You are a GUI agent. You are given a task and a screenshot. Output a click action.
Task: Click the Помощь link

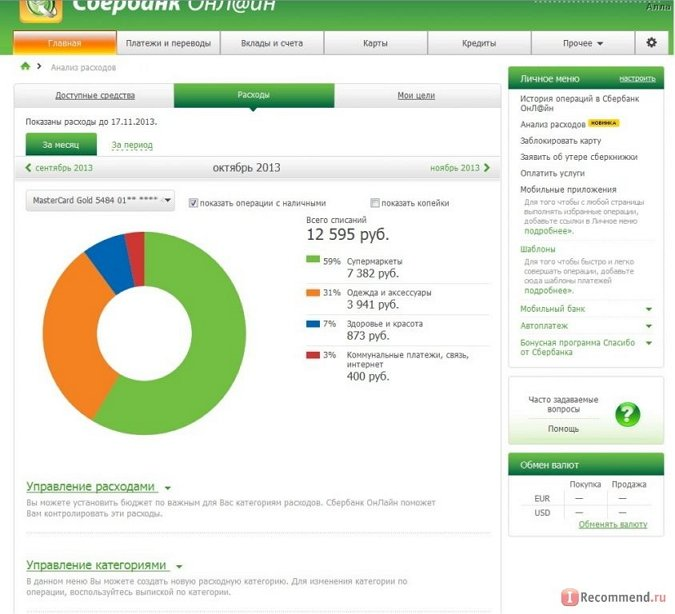(563, 429)
